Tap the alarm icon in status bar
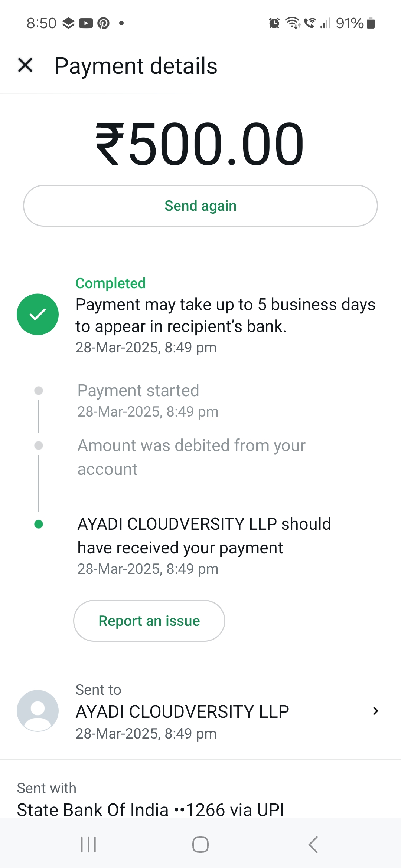This screenshot has height=868, width=401. point(274,23)
